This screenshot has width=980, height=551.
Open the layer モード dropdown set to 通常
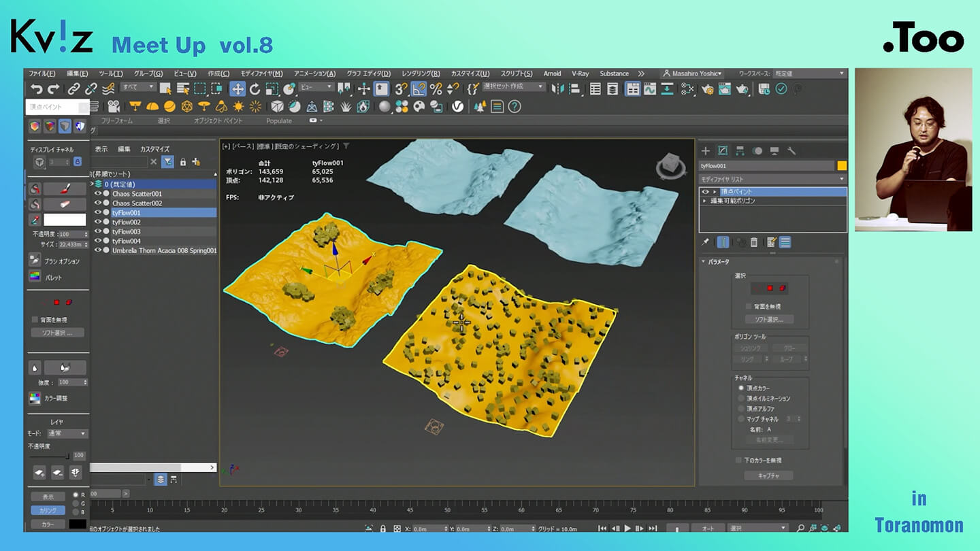point(67,433)
